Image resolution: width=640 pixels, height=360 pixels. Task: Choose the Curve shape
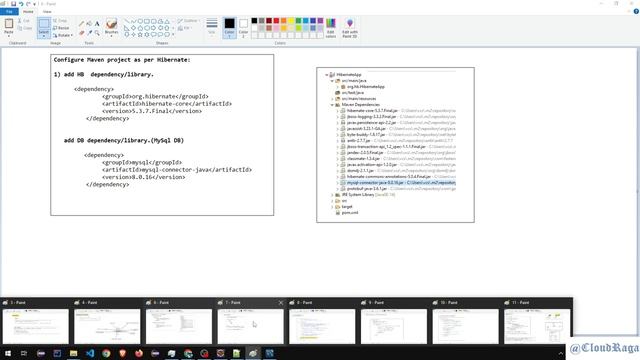(133, 21)
